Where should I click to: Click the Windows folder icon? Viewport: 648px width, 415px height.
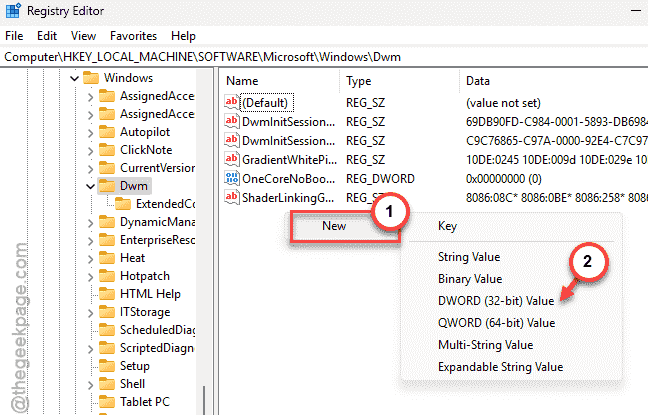tap(91, 78)
